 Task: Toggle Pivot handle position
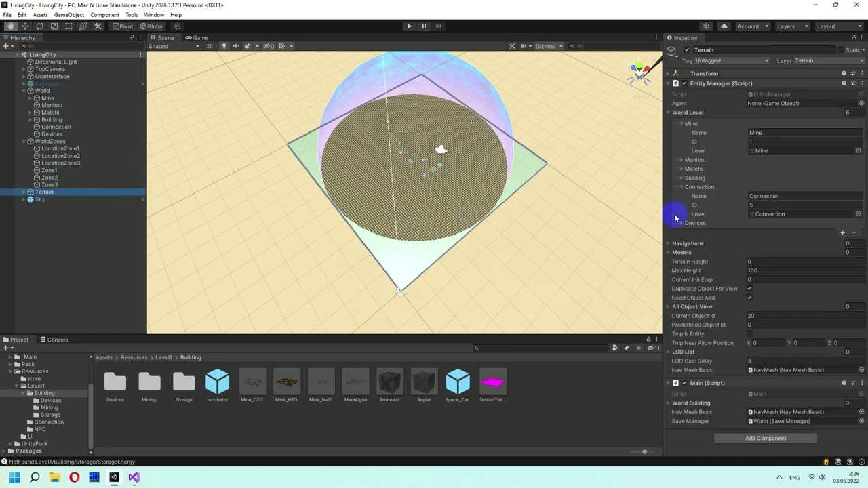point(123,26)
